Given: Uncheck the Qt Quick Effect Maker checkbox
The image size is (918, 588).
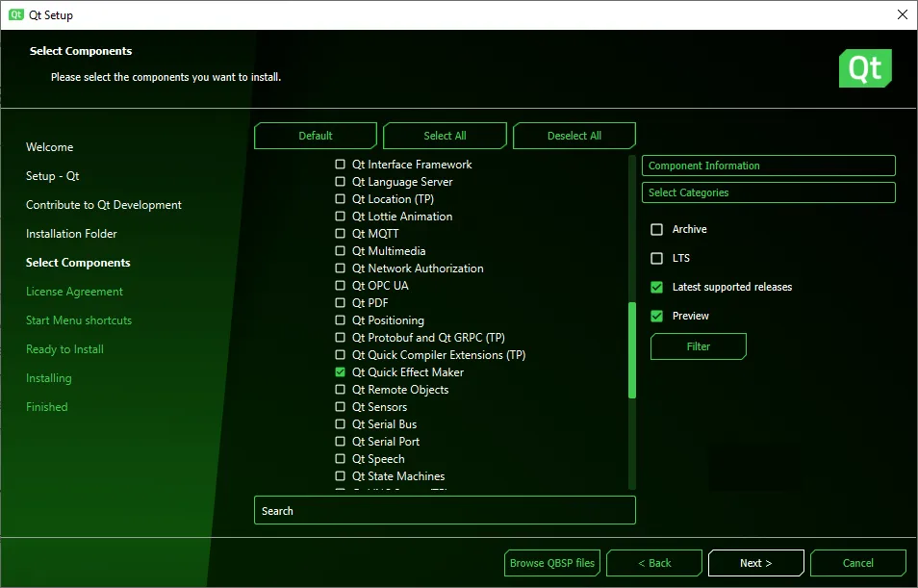Looking at the screenshot, I should pyautogui.click(x=340, y=372).
